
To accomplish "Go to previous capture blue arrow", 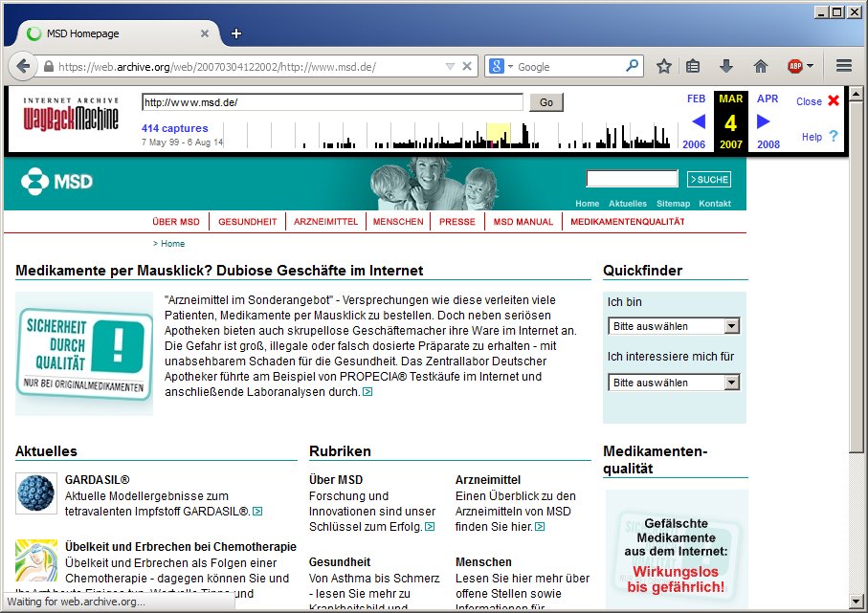I will click(x=698, y=121).
